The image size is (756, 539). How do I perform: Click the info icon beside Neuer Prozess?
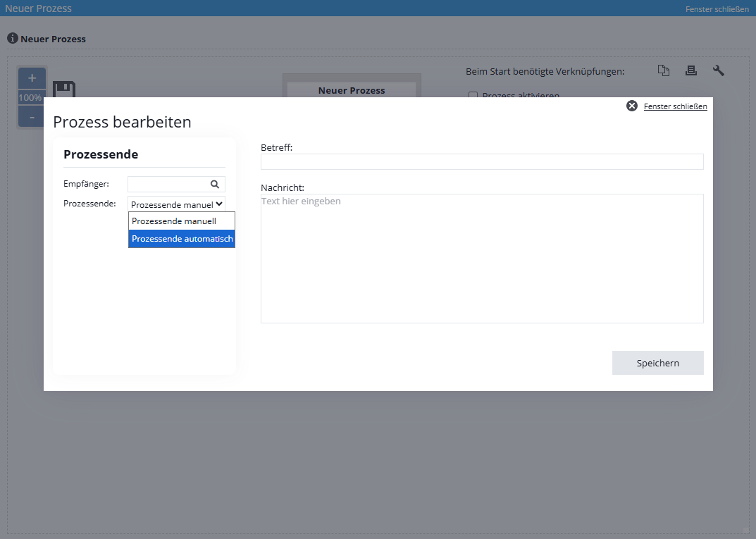click(12, 38)
